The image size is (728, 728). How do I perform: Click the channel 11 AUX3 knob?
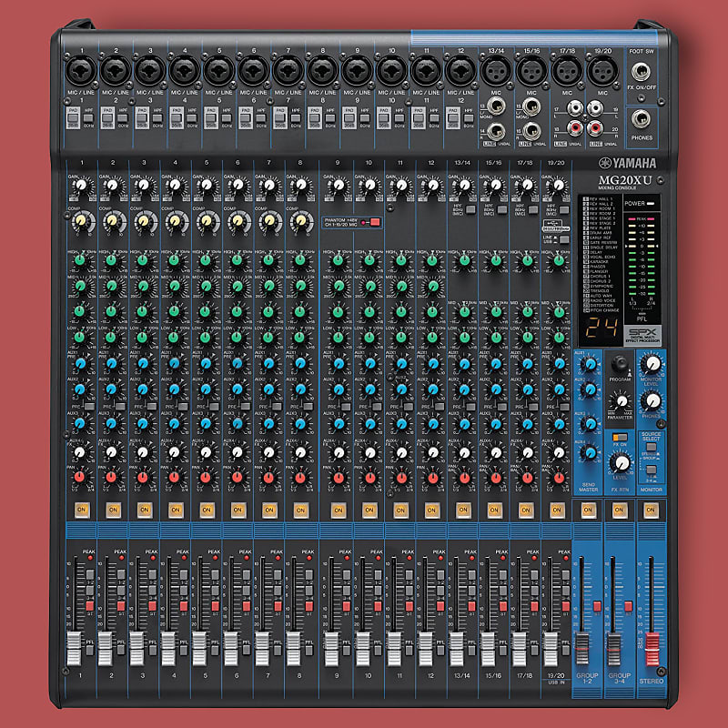[x=401, y=423]
